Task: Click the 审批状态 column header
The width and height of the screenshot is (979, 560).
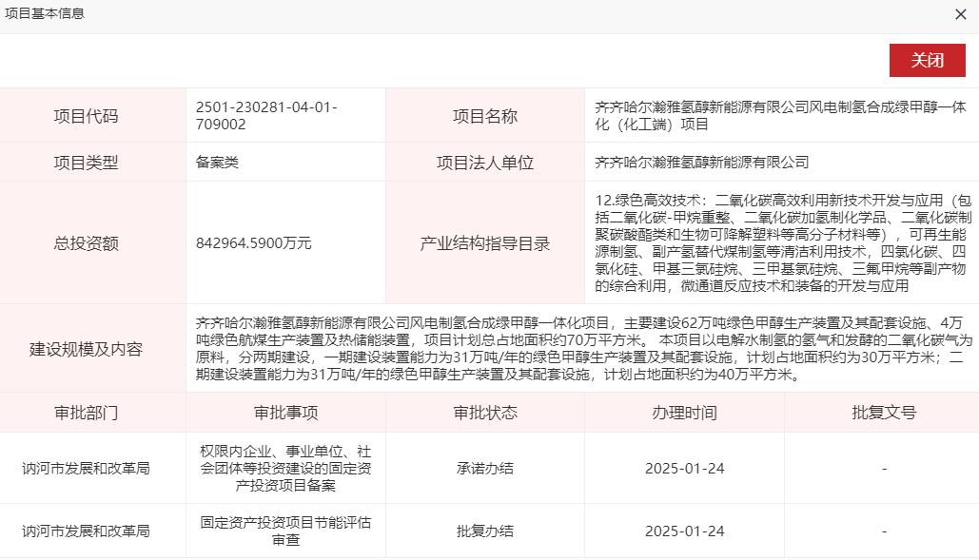Action: coord(485,413)
